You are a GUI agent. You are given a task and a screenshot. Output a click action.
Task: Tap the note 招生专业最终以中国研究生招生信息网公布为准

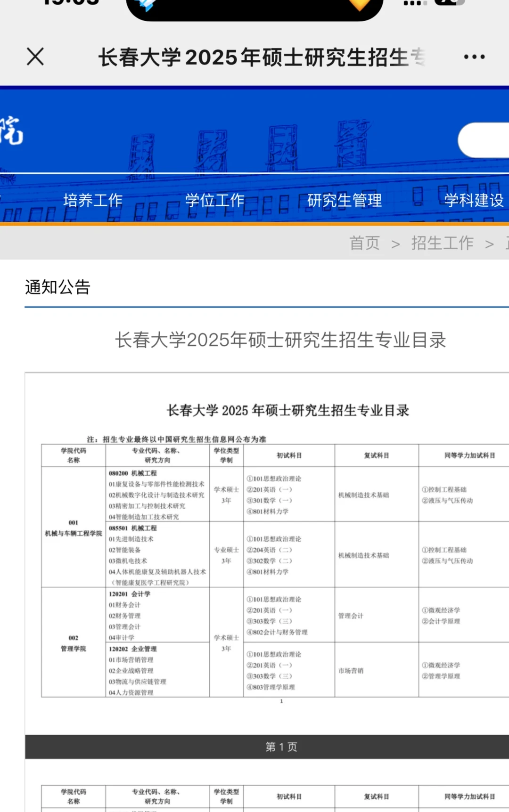(177, 439)
